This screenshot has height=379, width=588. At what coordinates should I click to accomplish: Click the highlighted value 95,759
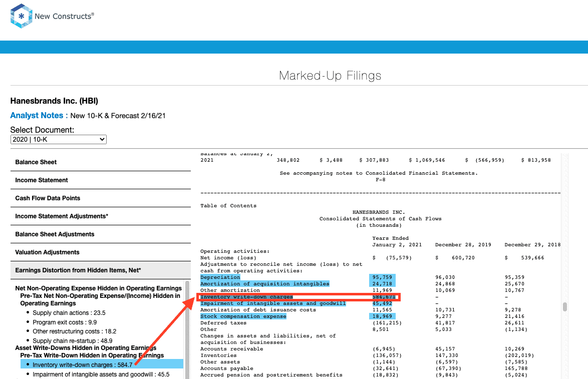coord(382,277)
